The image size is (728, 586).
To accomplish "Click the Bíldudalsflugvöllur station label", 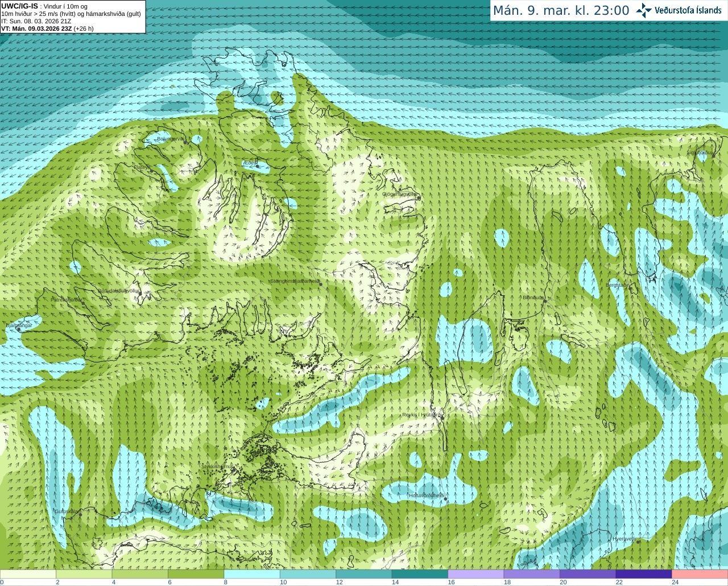I will (119, 291).
